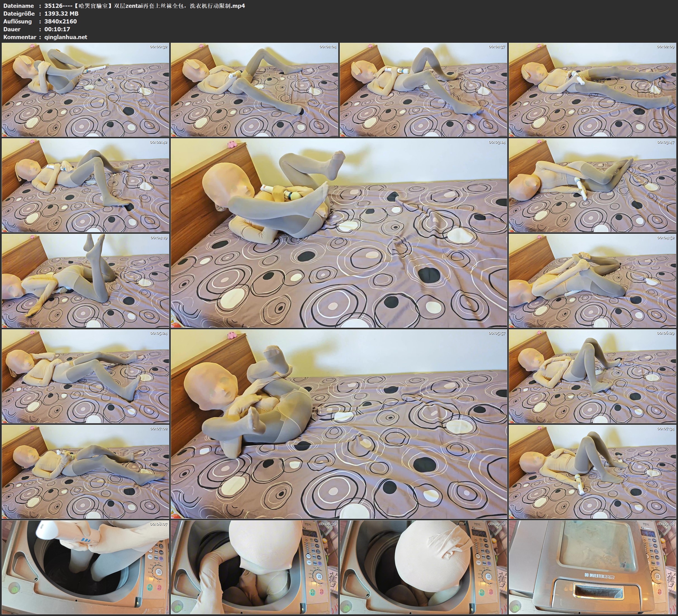
Task: Select the washing machine frame at 00:08:07
Action: 85,567
